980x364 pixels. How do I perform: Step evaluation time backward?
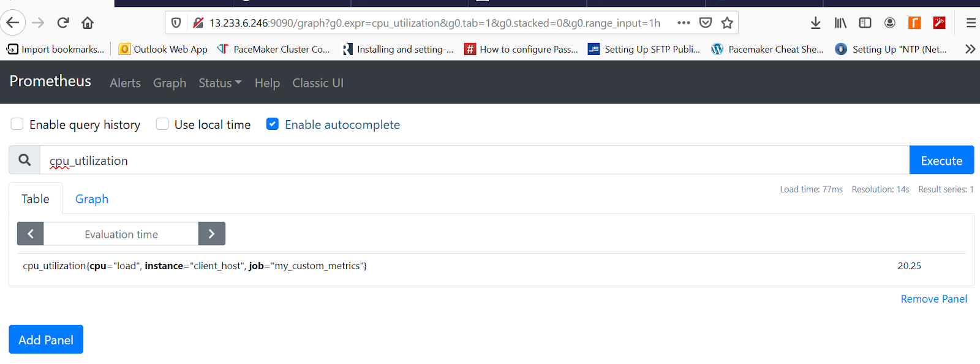31,233
